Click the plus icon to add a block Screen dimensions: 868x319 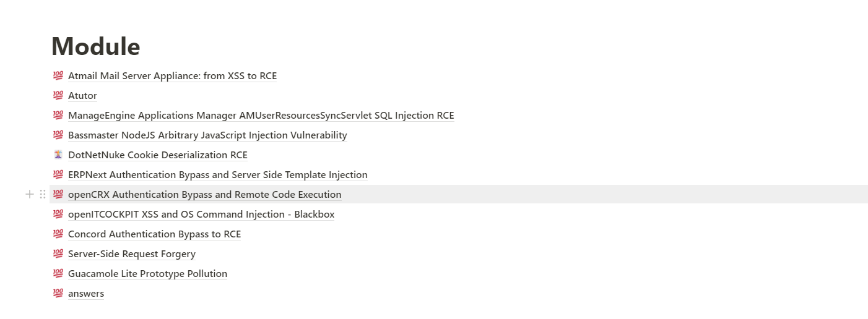click(29, 195)
